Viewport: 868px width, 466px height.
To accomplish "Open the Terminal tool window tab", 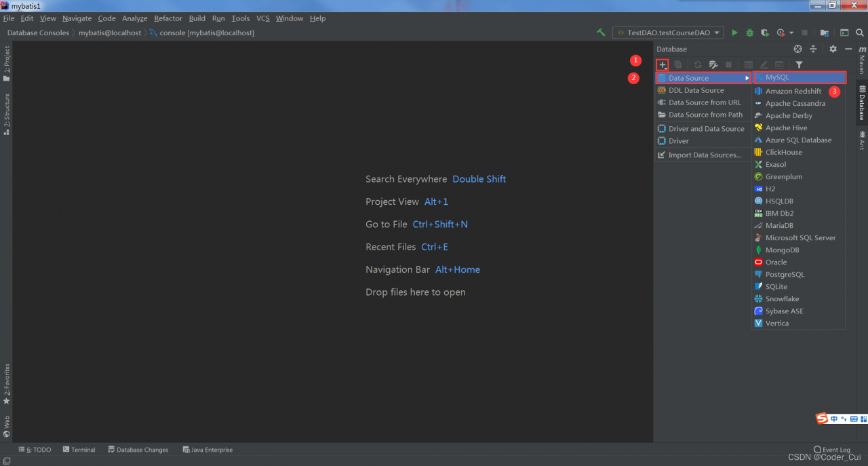I will 79,450.
